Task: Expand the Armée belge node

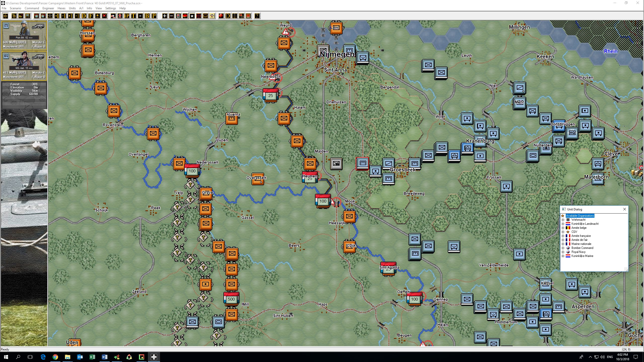Action: [563, 228]
